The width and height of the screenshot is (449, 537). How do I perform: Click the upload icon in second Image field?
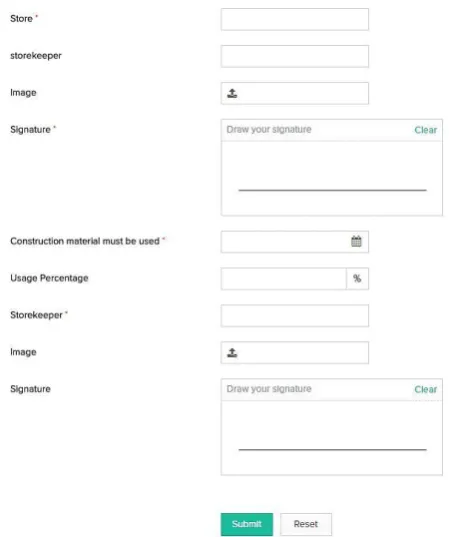coord(232,353)
